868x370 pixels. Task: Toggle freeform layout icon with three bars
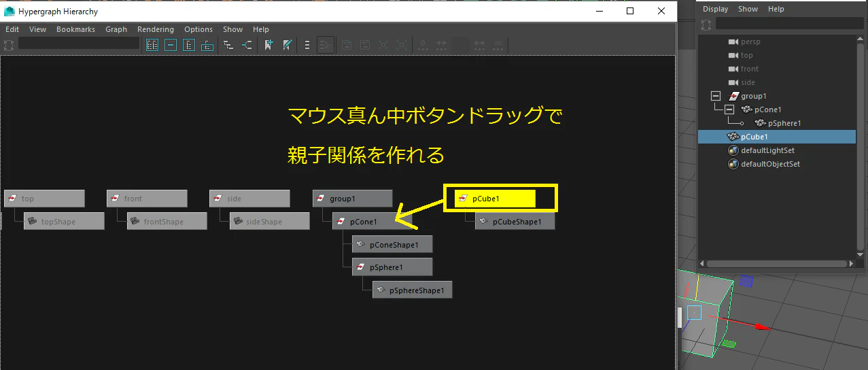tap(307, 45)
